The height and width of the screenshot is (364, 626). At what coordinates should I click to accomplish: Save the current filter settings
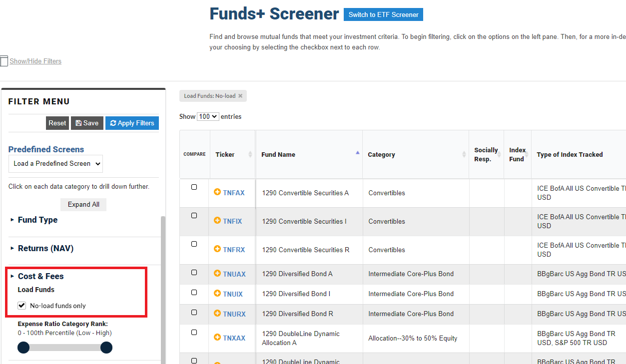coord(87,123)
